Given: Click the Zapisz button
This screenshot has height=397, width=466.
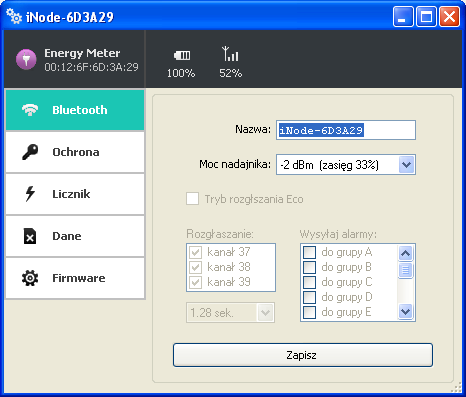Looking at the screenshot, I should click(303, 355).
